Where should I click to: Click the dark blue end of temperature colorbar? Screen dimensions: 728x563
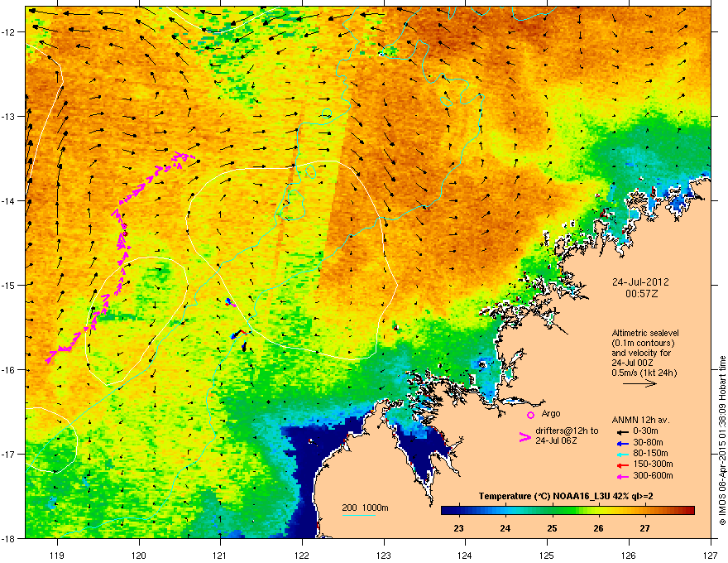[446, 511]
